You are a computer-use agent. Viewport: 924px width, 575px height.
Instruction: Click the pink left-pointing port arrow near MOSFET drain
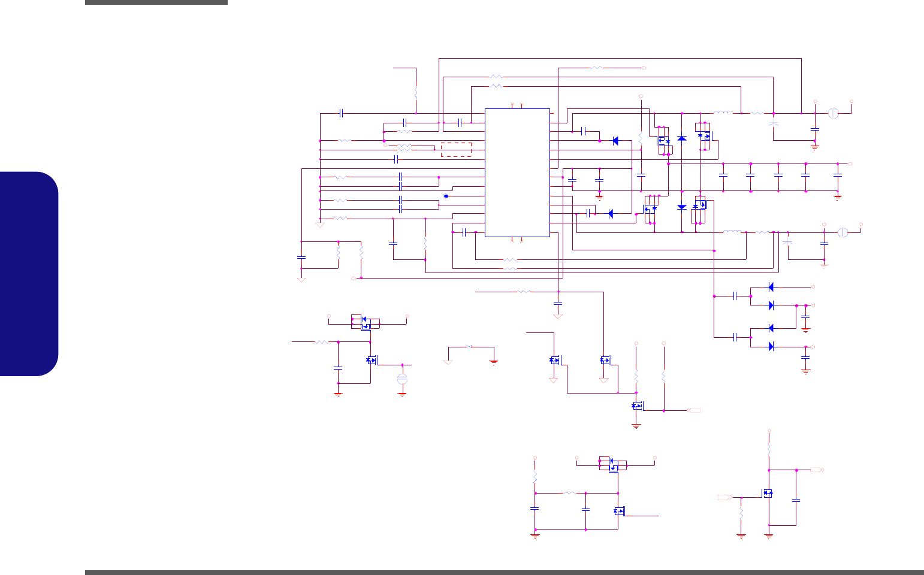click(x=694, y=410)
